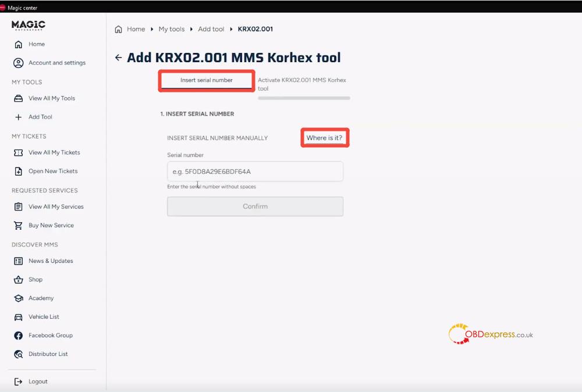Viewport: 582px width, 392px height.
Task: Click the Shop basket icon
Action: pos(18,280)
